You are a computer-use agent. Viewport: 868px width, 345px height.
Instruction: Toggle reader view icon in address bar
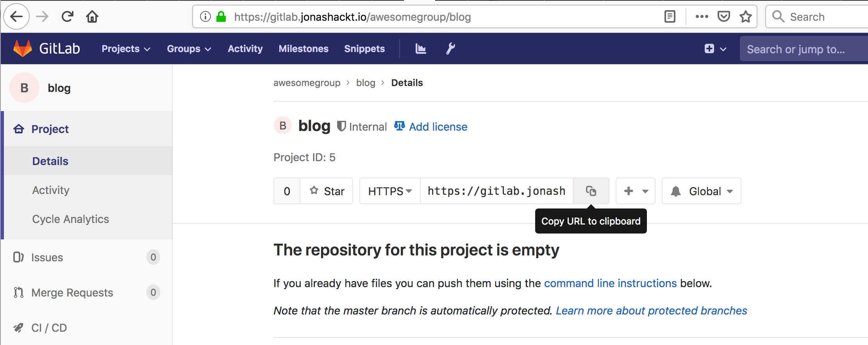pos(670,16)
